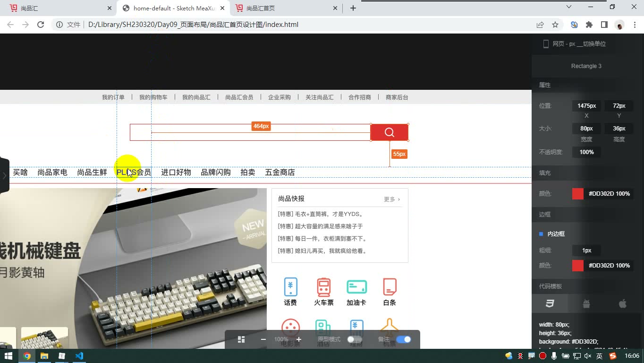Open File Explorer from the taskbar
This screenshot has width=644, height=363.
click(44, 356)
